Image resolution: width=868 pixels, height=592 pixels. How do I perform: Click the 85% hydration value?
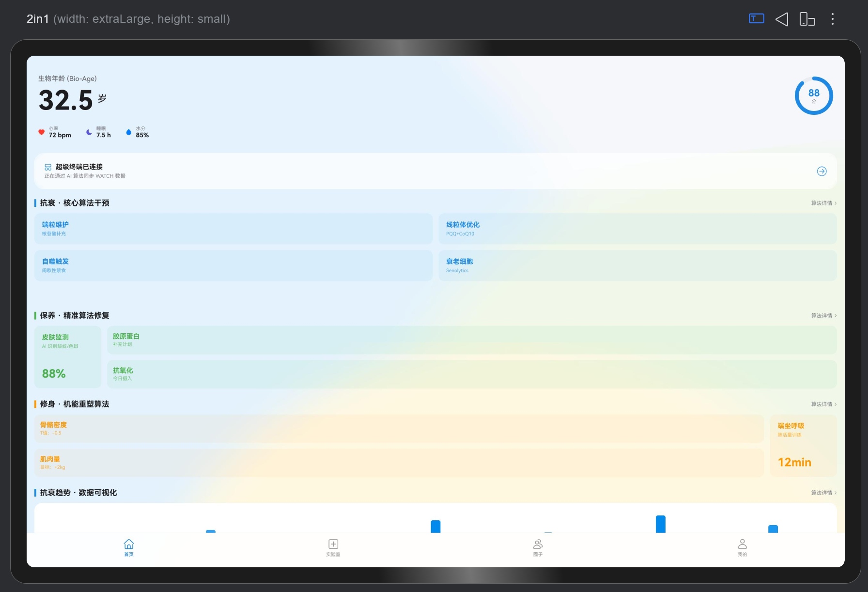pos(142,135)
